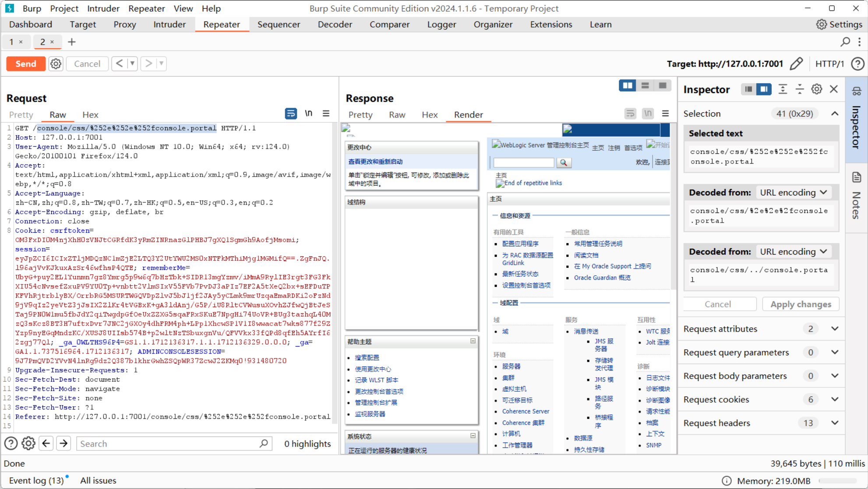
Task: Go forward to next request arrow
Action: (x=149, y=64)
